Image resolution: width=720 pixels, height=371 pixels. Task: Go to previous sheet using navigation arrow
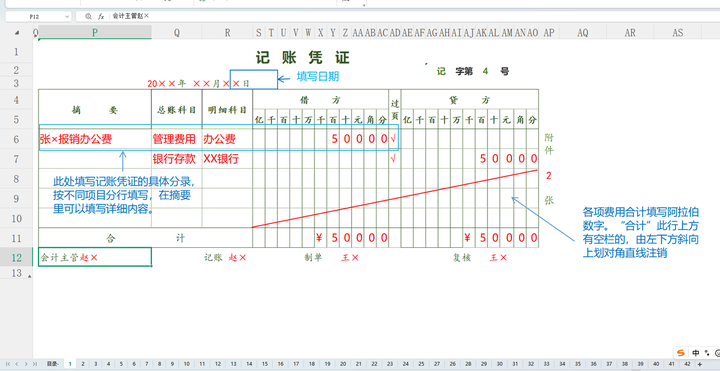[17, 364]
